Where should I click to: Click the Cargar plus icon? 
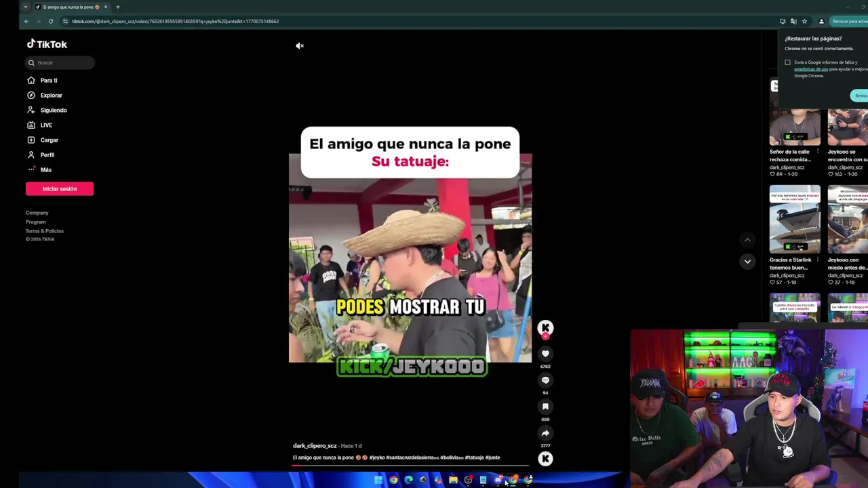click(31, 140)
